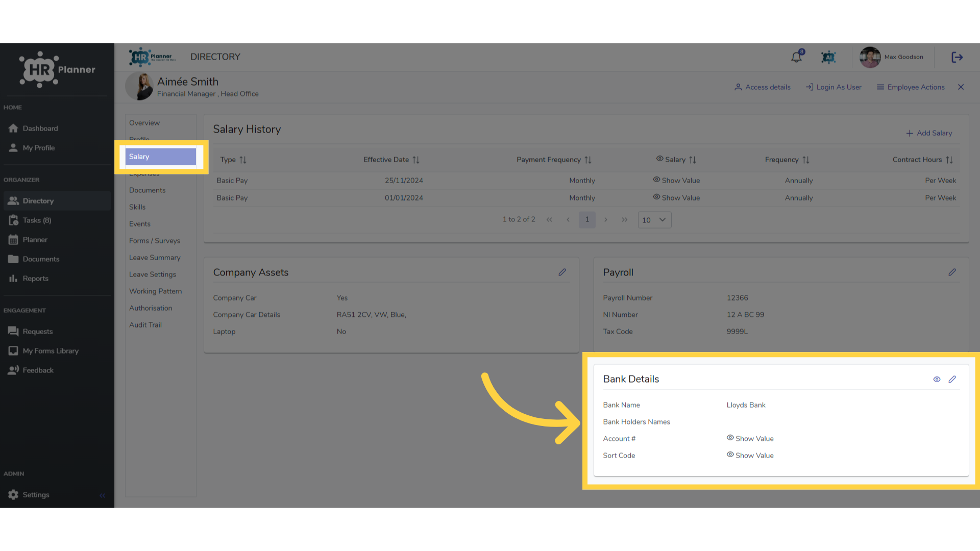
Task: Edit Payroll section with pencil icon
Action: 952,272
